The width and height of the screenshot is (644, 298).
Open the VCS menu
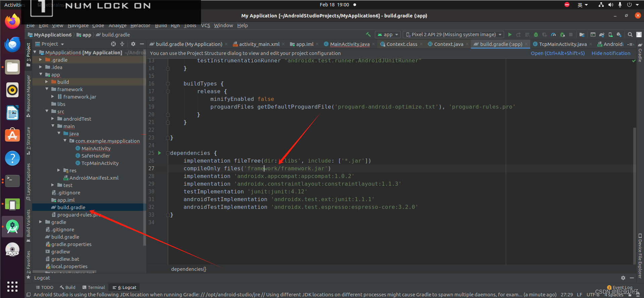205,25
